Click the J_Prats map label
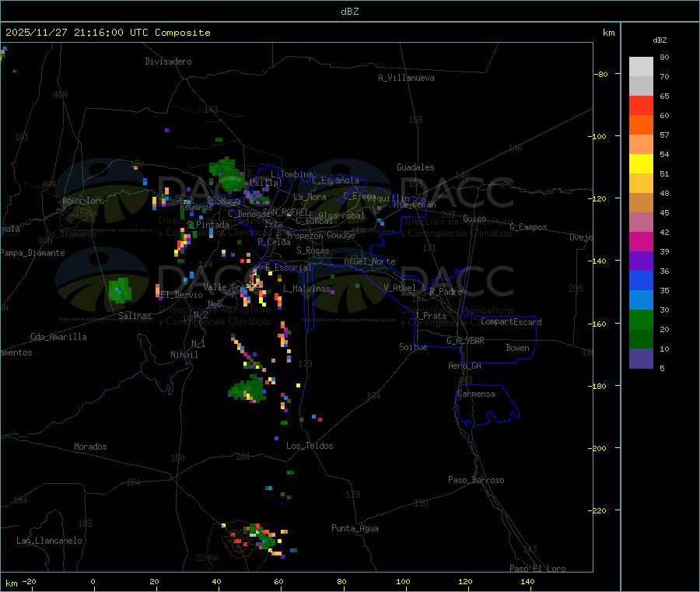Screen dimensions: 700x592 [x=430, y=316]
